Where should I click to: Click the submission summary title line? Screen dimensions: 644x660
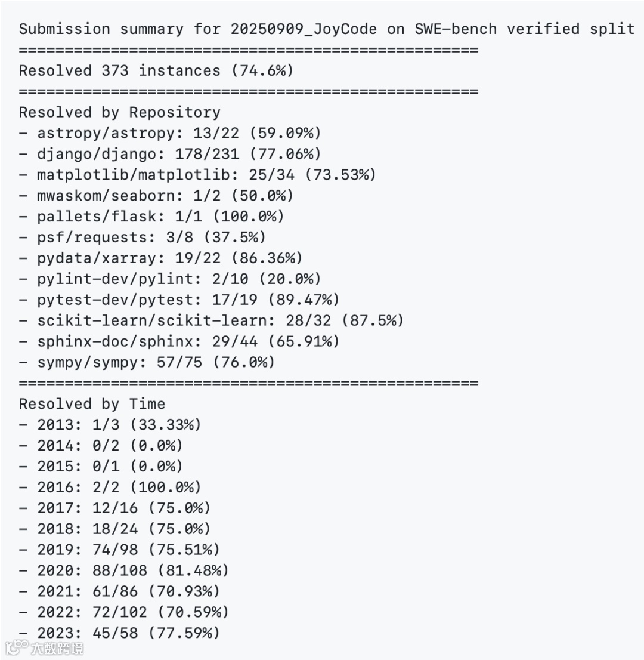327,29
